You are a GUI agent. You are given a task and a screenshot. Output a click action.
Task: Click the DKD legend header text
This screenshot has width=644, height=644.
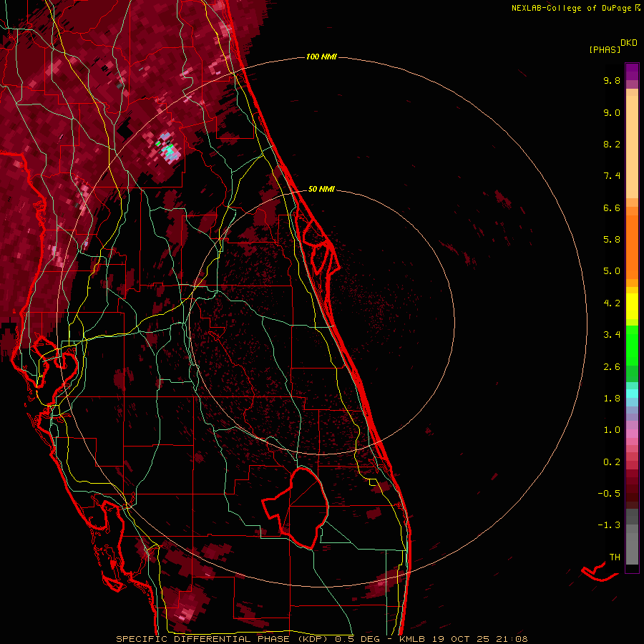(629, 43)
